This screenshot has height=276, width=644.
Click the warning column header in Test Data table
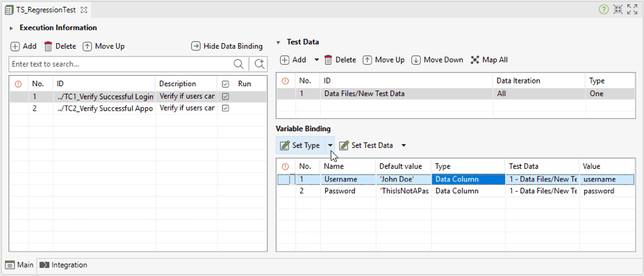click(286, 81)
